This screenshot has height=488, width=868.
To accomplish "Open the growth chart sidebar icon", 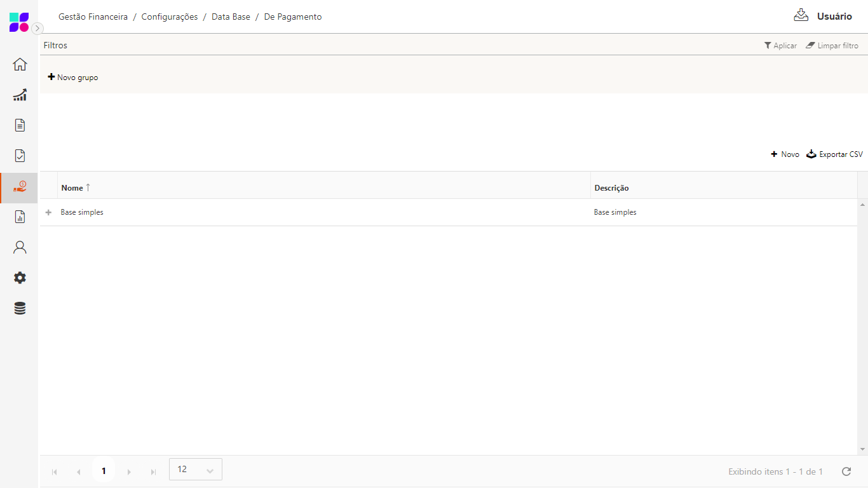I will click(x=20, y=95).
